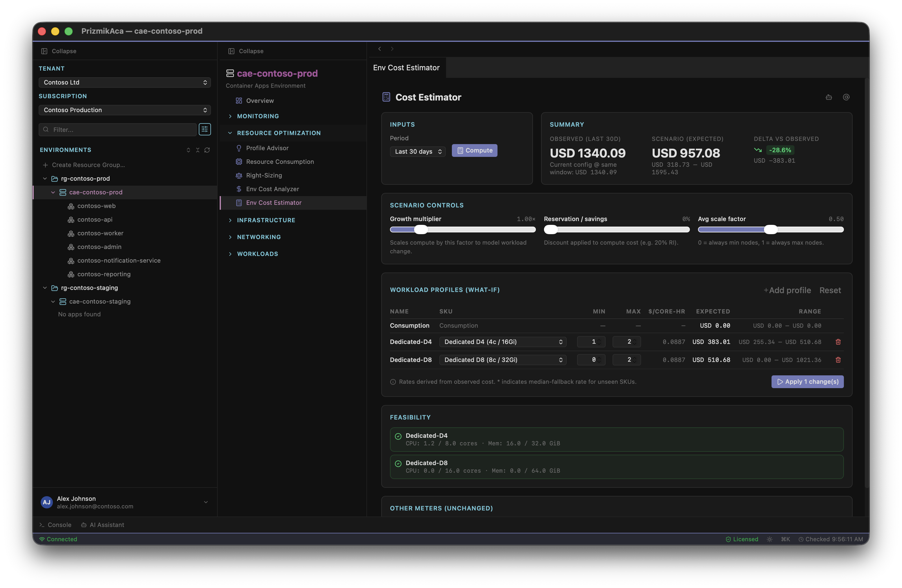Screen dimensions: 902x588
Task: Click the Licensed status indicator
Action: coord(742,539)
